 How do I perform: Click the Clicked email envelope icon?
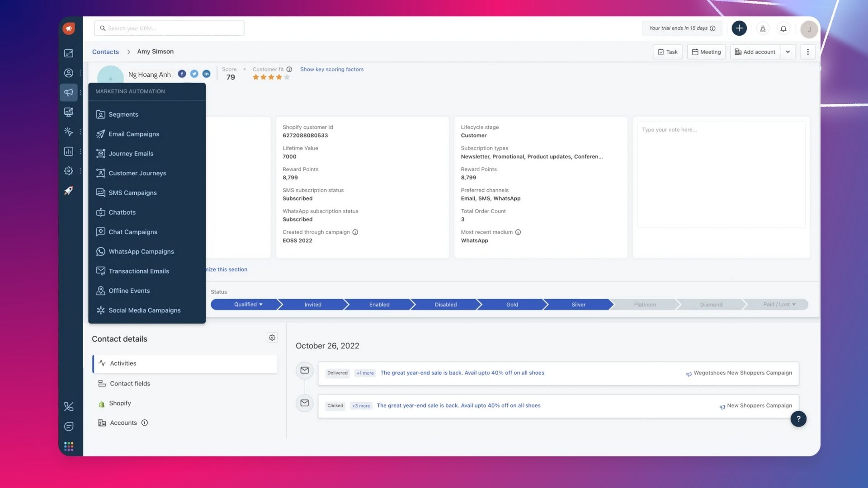[305, 403]
